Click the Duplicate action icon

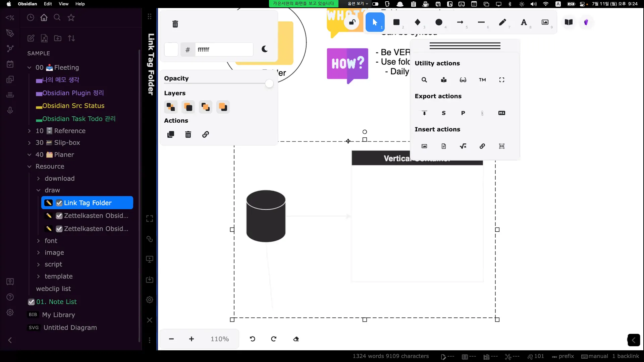pyautogui.click(x=171, y=134)
